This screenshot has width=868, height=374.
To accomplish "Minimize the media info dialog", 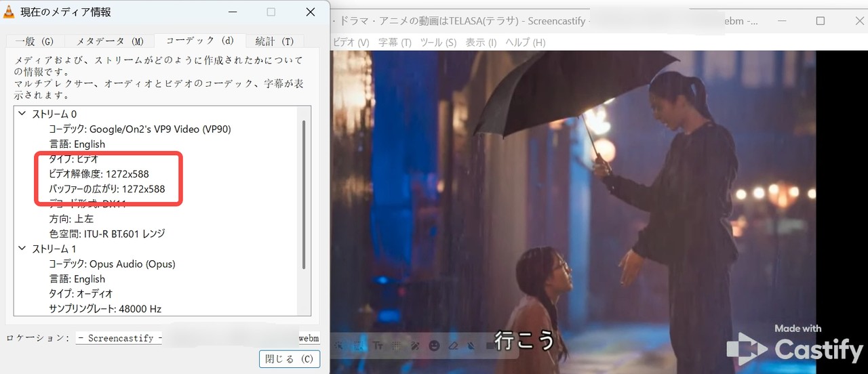I will tap(233, 12).
